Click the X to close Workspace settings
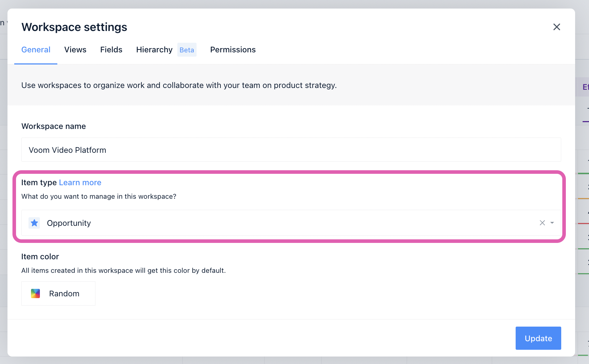This screenshot has height=364, width=589. pos(557,27)
